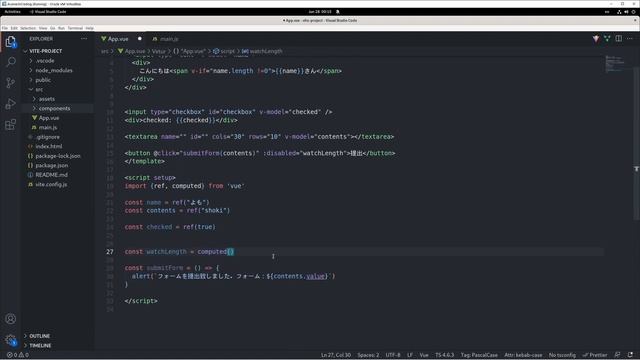Click the script breadcrumb segment
This screenshot has height=360, width=640.
[x=224, y=51]
